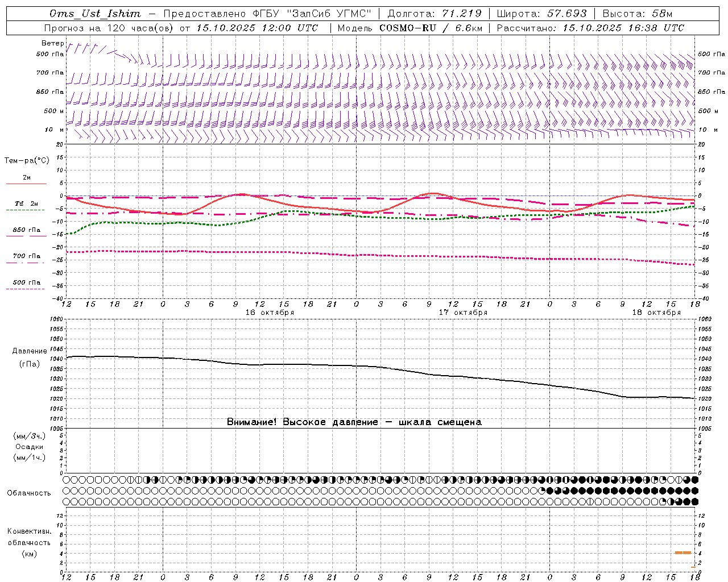728x582 pixels.
Task: Click the Td 2м dew point legend label
Action: [27, 203]
